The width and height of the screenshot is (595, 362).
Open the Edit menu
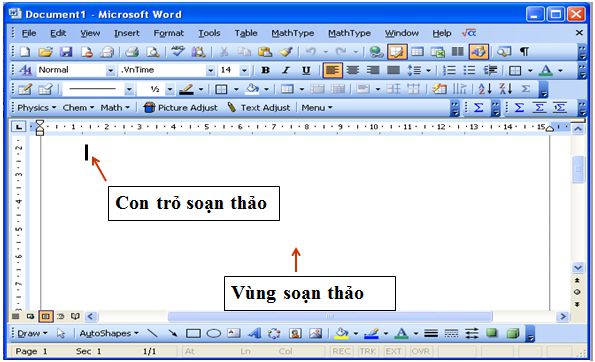(x=58, y=33)
